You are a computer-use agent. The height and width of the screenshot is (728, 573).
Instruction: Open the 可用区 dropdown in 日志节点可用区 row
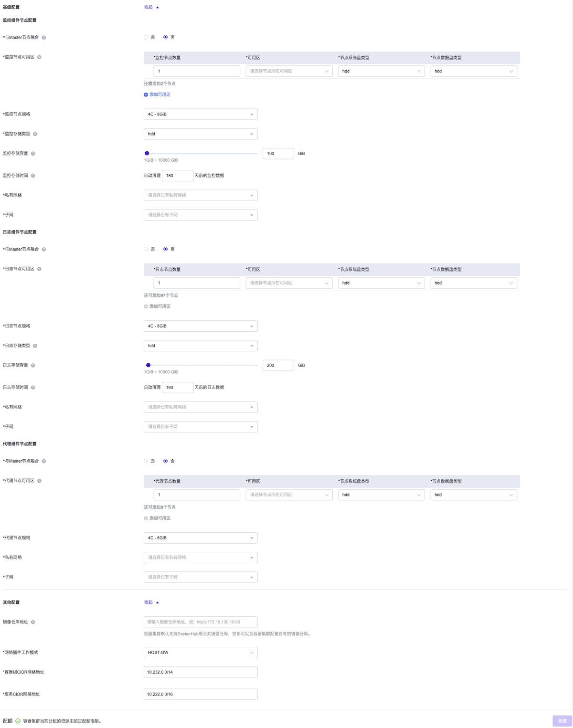289,283
